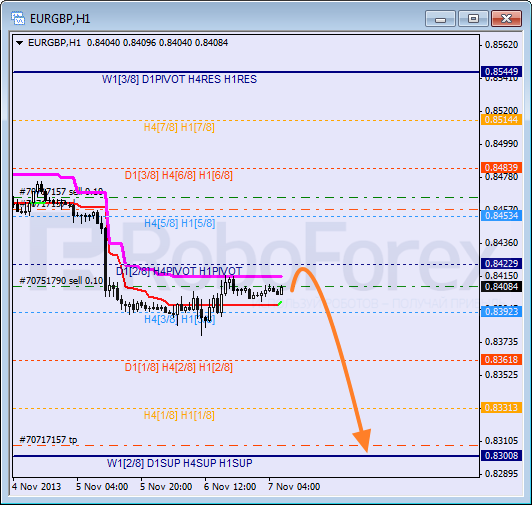Screen dimensions: 532x505
Task: Click the EURGBP chart window icon
Action: tap(18, 18)
